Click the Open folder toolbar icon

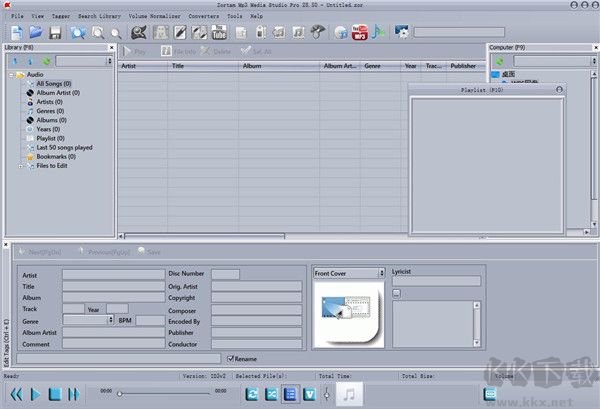pyautogui.click(x=35, y=33)
